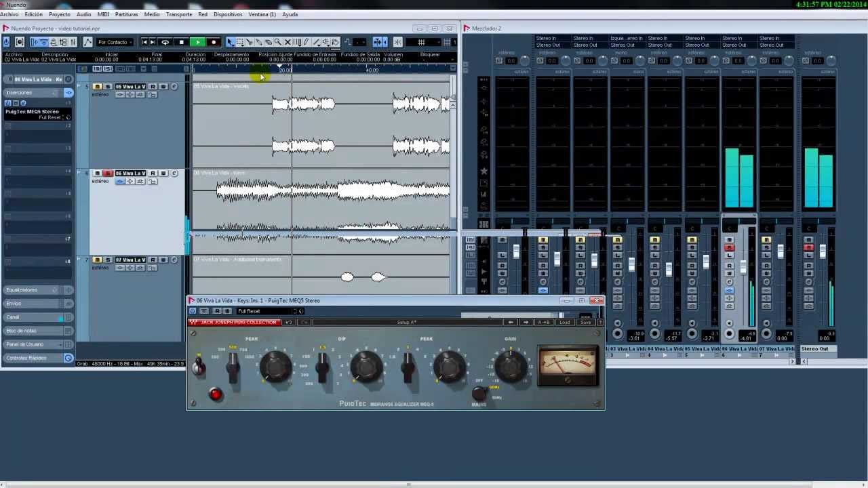Image resolution: width=868 pixels, height=488 pixels.
Task: Click the Mains hum selector knob
Action: [479, 392]
